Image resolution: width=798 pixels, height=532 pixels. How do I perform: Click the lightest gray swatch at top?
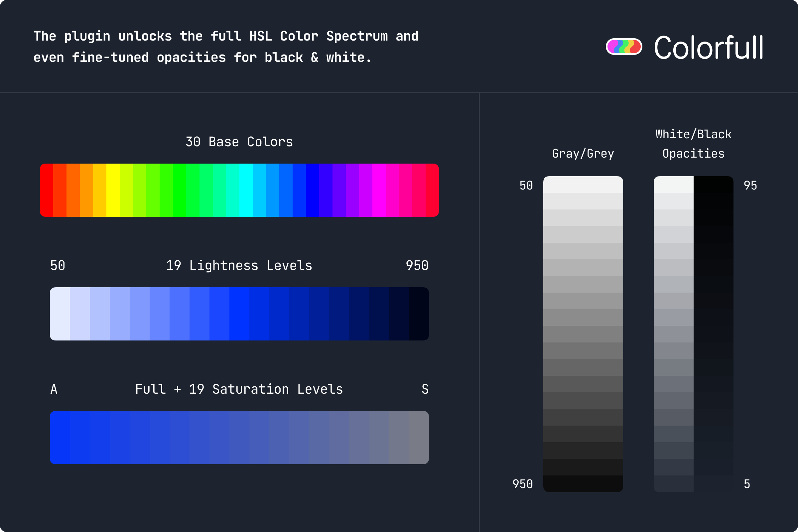(583, 185)
